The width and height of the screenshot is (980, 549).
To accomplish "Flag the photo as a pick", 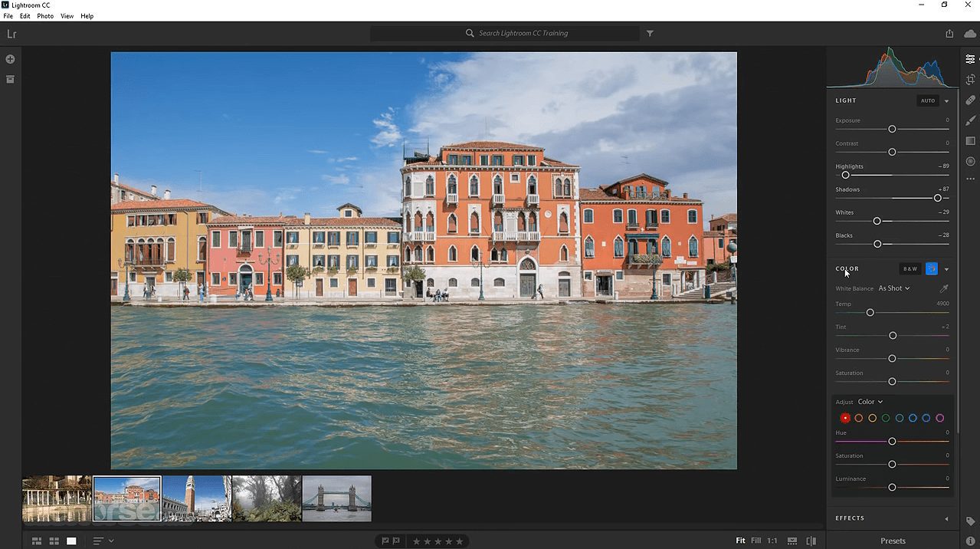I will [385, 541].
